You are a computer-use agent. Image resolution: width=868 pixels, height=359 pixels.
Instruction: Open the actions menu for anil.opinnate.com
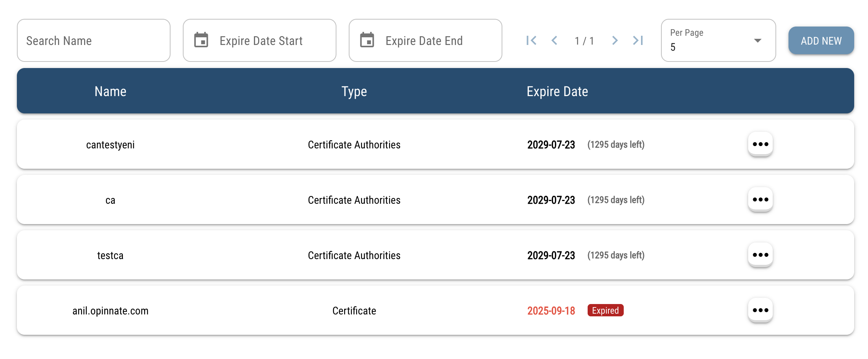760,310
